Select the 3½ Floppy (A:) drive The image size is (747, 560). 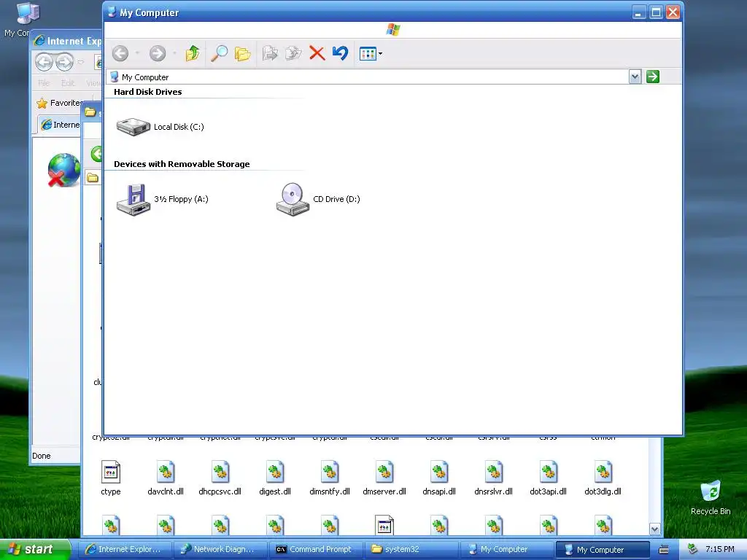[163, 199]
